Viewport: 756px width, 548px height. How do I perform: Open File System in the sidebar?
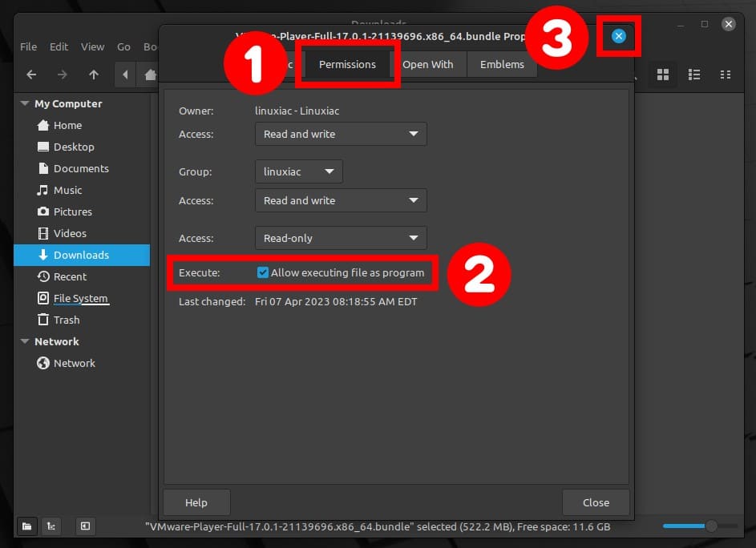tap(82, 298)
